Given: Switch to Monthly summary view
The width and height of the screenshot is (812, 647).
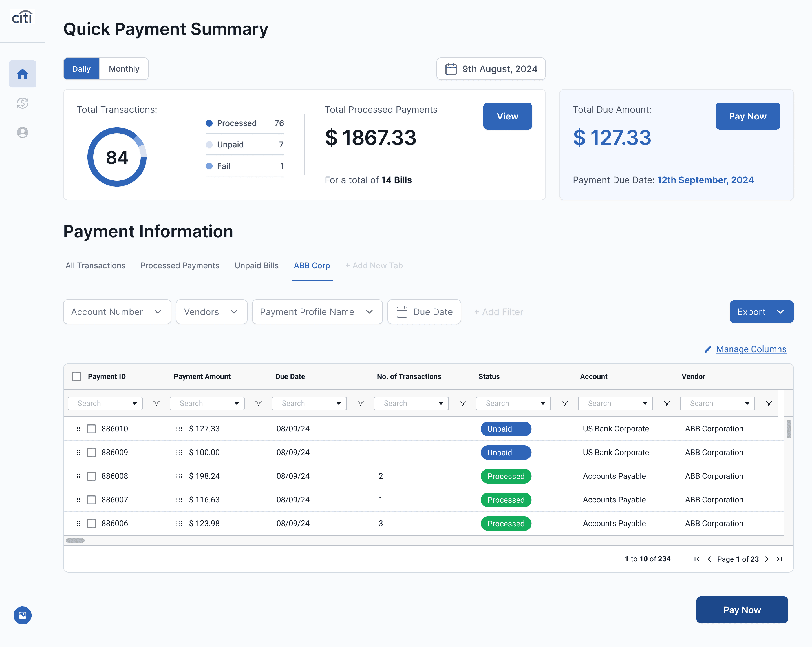Looking at the screenshot, I should point(124,69).
